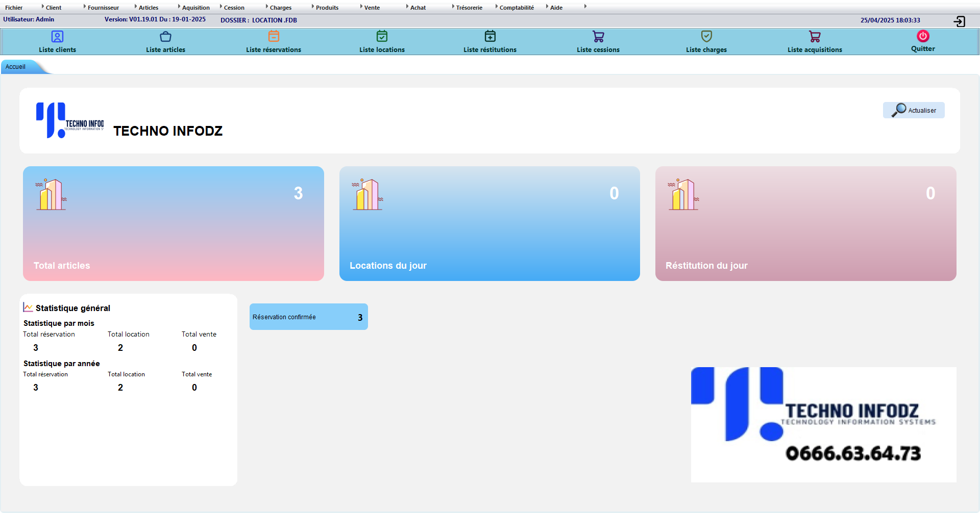980x513 pixels.
Task: Open the Liste réstitutions calendar-plus icon
Action: point(490,36)
